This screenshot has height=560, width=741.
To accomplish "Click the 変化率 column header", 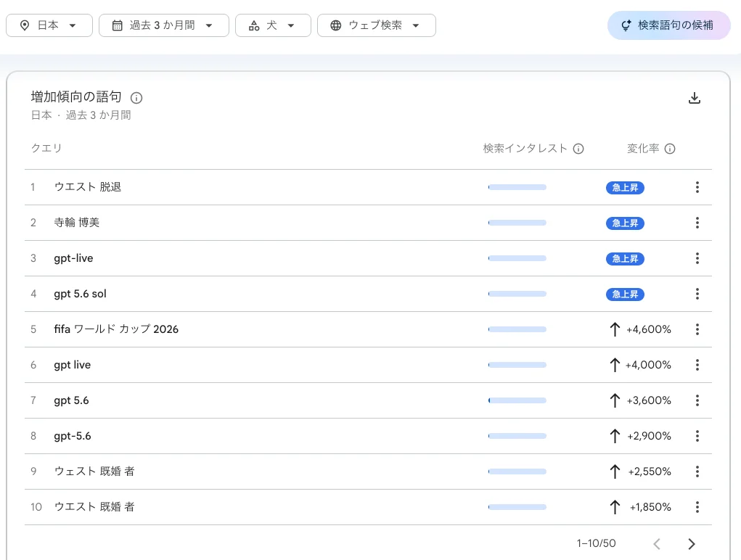I will (x=643, y=149).
